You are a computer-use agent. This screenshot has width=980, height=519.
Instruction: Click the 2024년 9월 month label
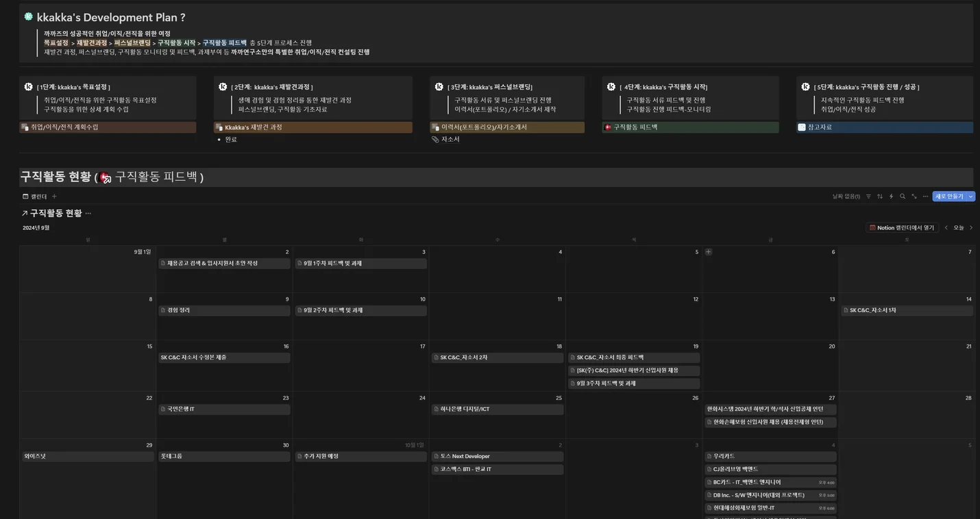(x=36, y=228)
